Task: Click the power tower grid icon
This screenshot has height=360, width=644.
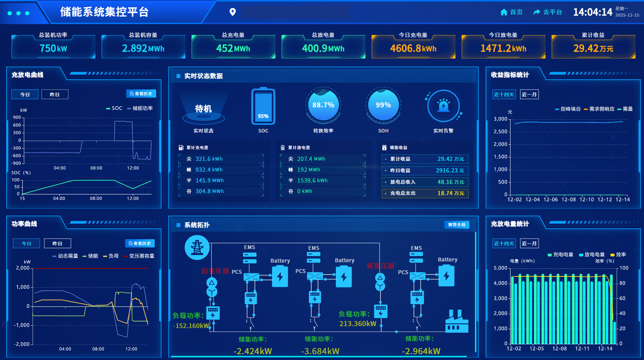Action: (x=197, y=248)
